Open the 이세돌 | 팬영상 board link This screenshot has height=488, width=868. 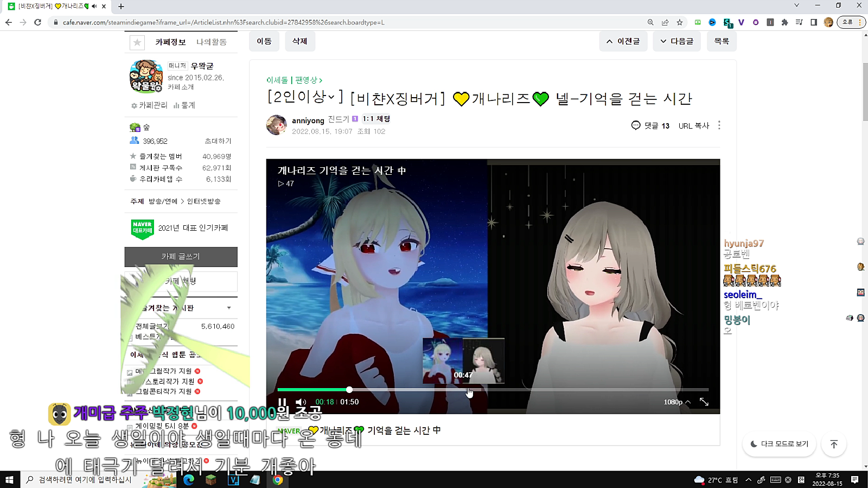(294, 80)
